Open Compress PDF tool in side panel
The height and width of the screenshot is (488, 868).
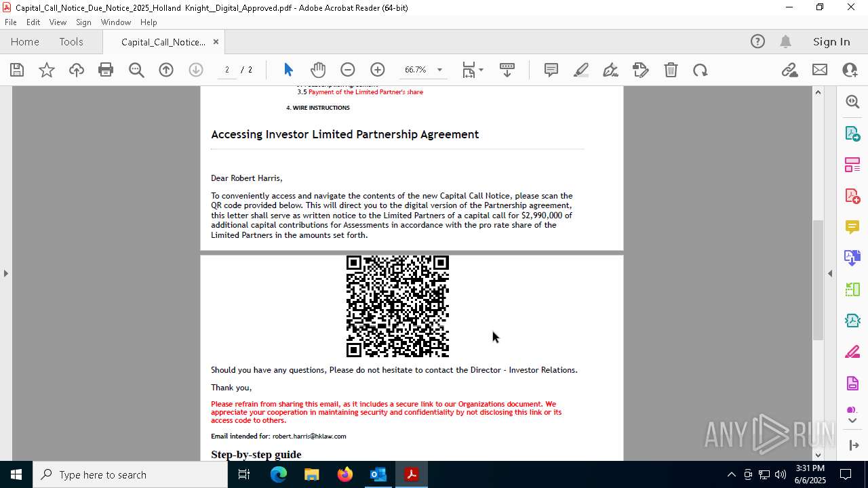point(852,321)
